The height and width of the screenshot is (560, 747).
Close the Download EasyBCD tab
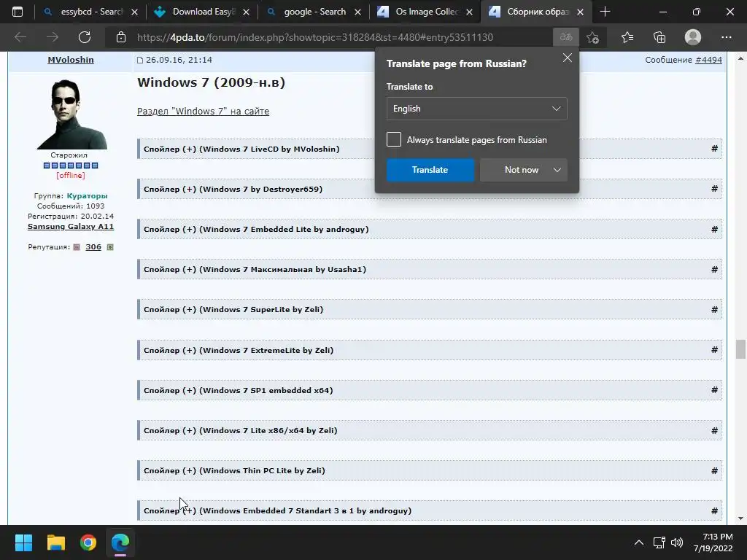pos(246,12)
